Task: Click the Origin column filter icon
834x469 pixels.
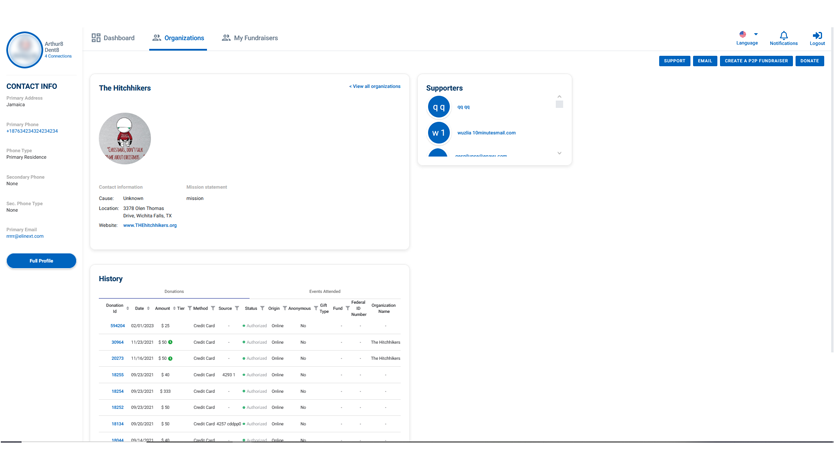Action: click(x=285, y=309)
